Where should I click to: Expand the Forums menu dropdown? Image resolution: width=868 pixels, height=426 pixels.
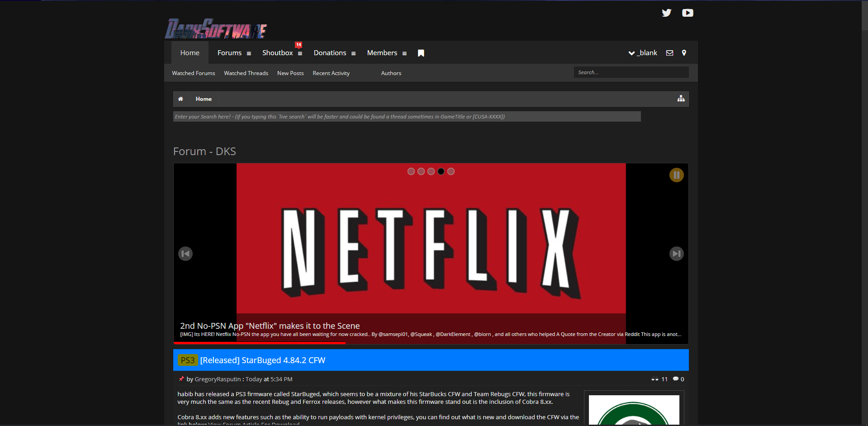pyautogui.click(x=249, y=53)
